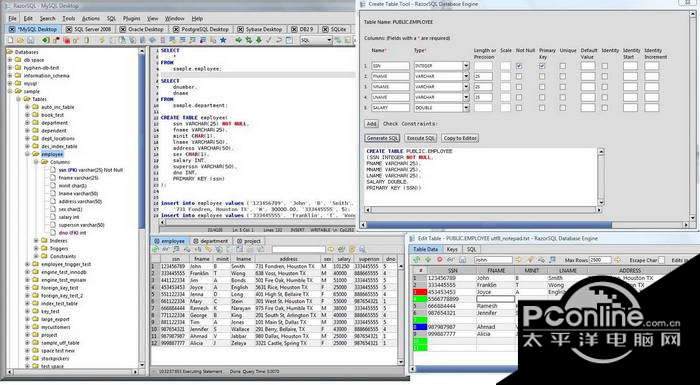
Task: Check Primary Key checkbox for LNAME column
Action: point(542,97)
